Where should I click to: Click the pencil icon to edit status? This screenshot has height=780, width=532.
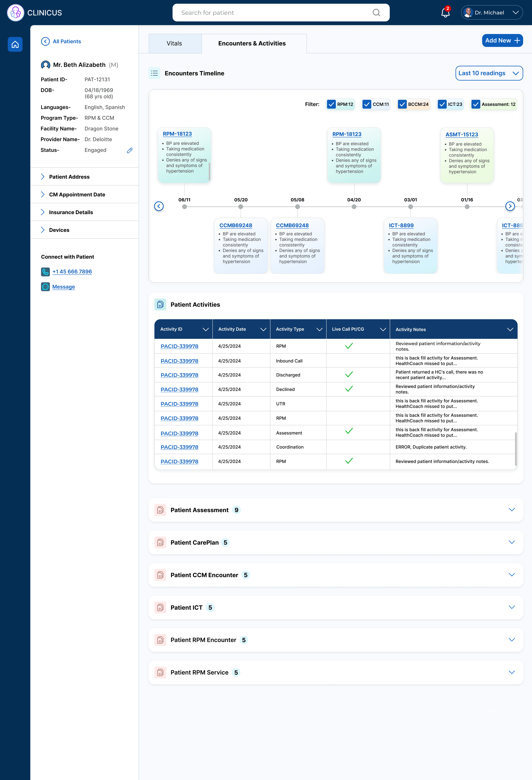click(x=129, y=150)
